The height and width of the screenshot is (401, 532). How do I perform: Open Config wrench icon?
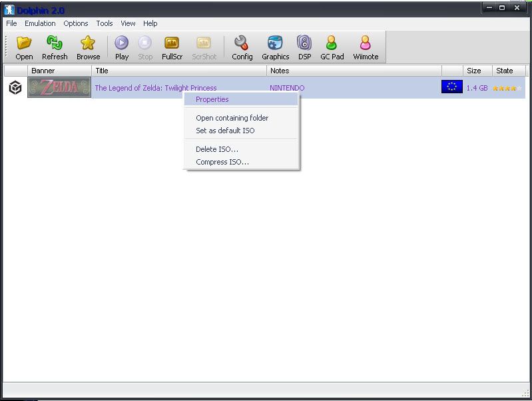tap(242, 43)
